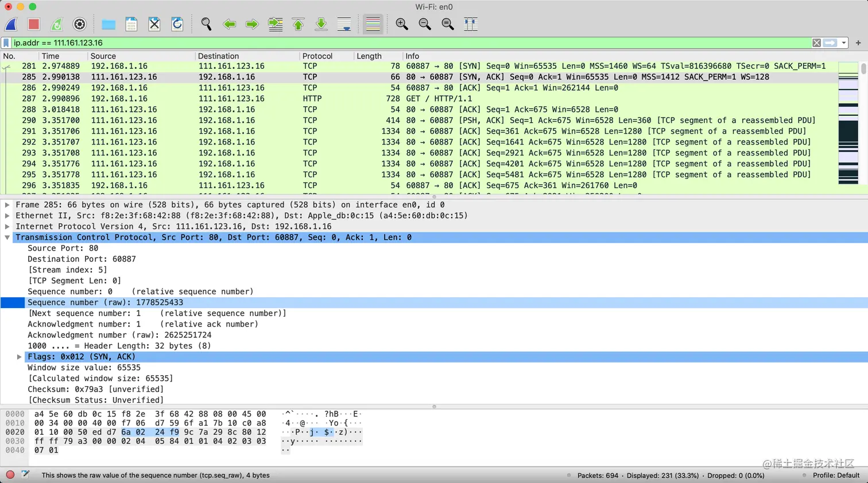Close this capture file icon
This screenshot has width=868, height=483.
(154, 24)
